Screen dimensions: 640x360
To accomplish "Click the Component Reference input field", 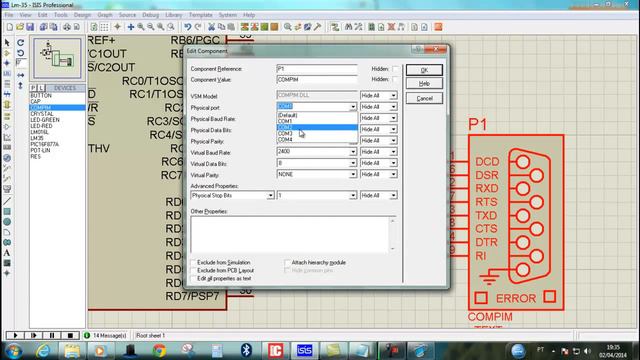I will (317, 69).
